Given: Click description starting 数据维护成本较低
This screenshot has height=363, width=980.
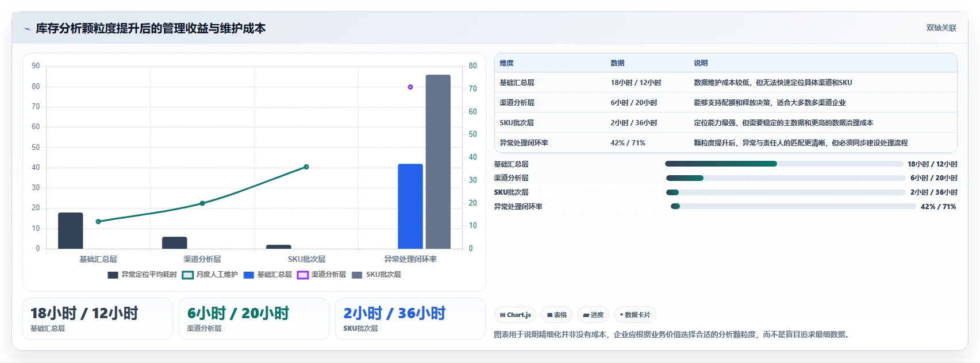Looking at the screenshot, I should pyautogui.click(x=773, y=83).
